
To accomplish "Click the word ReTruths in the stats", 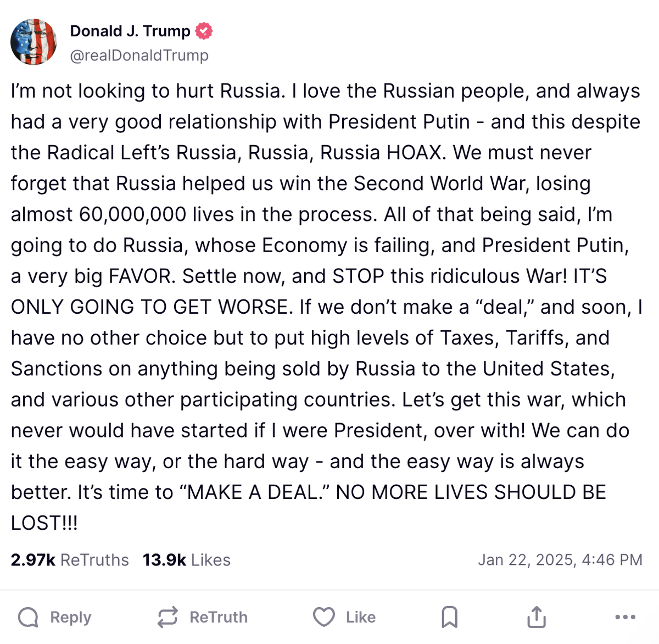I will tap(94, 560).
